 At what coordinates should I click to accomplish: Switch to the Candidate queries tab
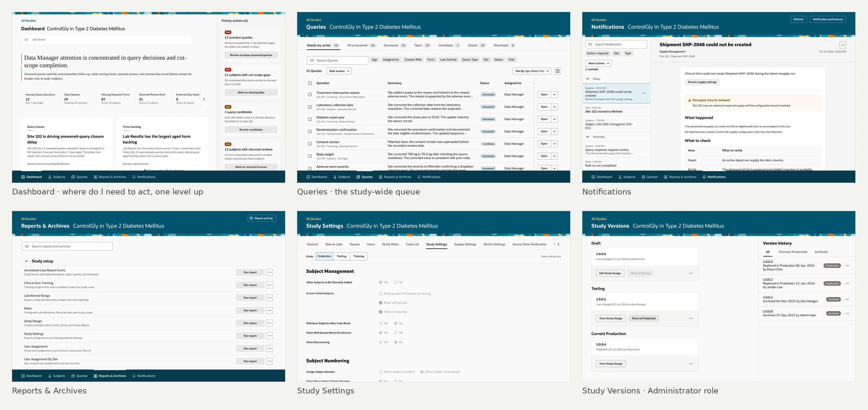coord(449,46)
